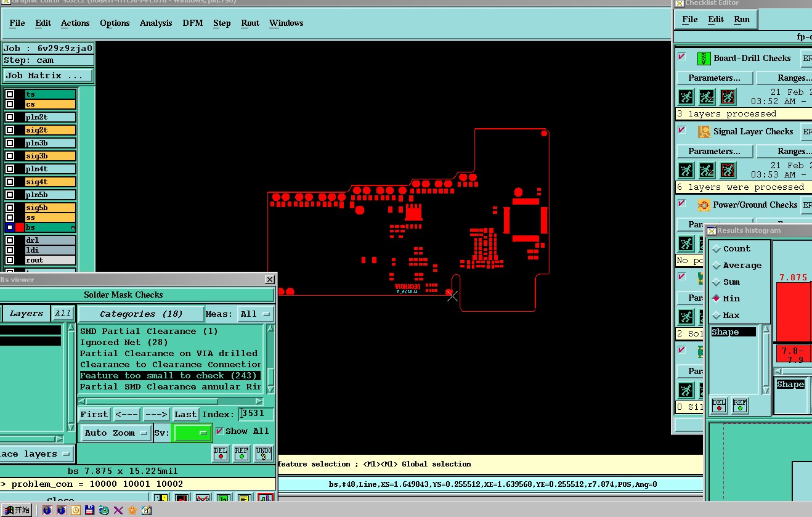The height and width of the screenshot is (517, 812).
Task: Click the Index input field
Action: pyautogui.click(x=256, y=414)
